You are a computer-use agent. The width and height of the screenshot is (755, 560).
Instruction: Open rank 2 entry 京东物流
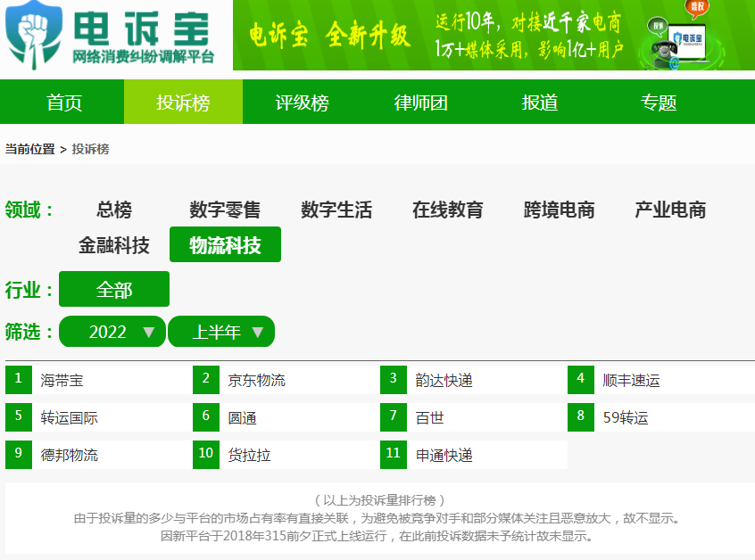(257, 381)
